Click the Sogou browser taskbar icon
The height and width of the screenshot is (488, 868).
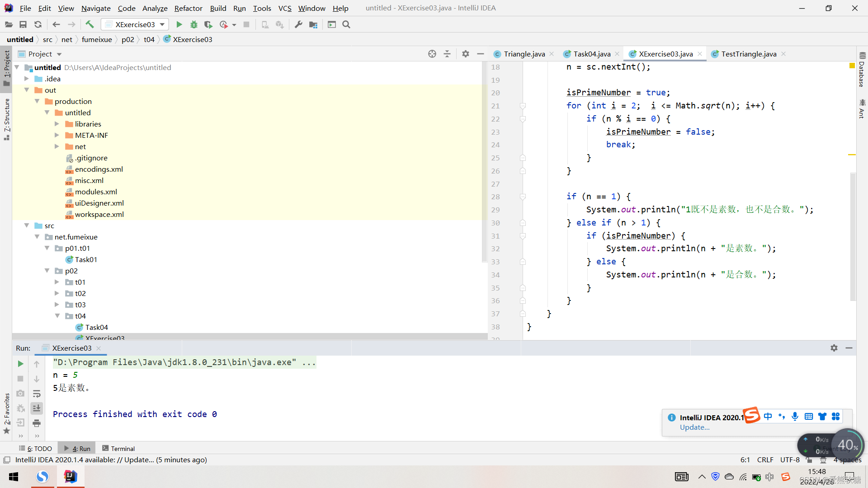tap(42, 477)
